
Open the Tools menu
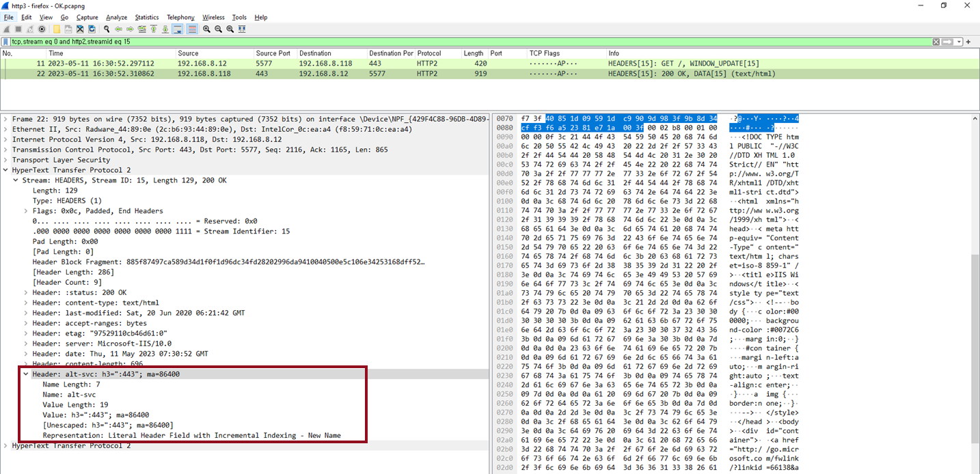[x=239, y=17]
